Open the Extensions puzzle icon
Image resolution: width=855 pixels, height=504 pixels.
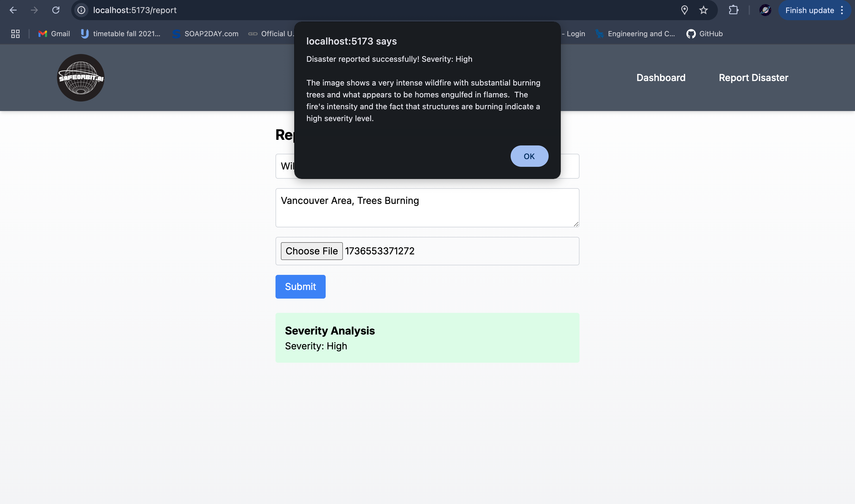[733, 10]
